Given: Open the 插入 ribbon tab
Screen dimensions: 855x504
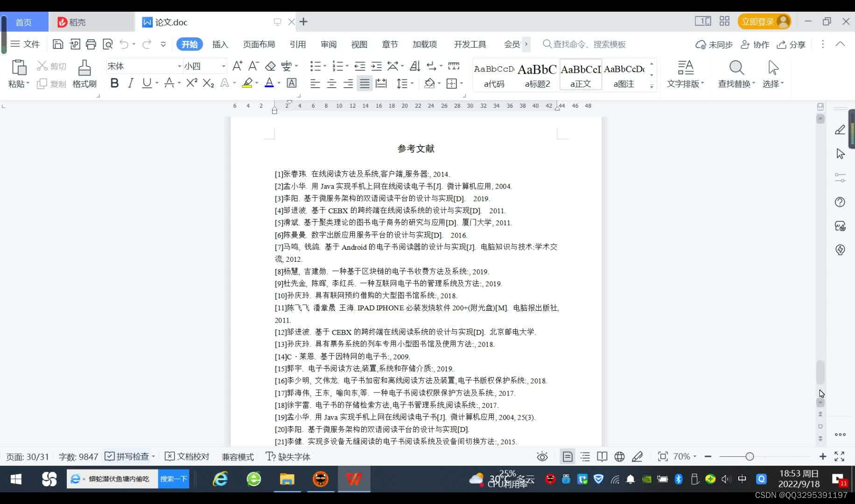Looking at the screenshot, I should [x=220, y=44].
